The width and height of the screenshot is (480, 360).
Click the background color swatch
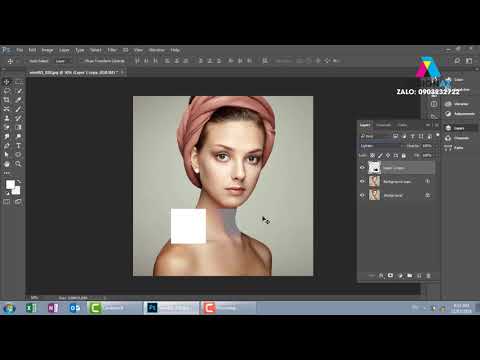pos(16,190)
